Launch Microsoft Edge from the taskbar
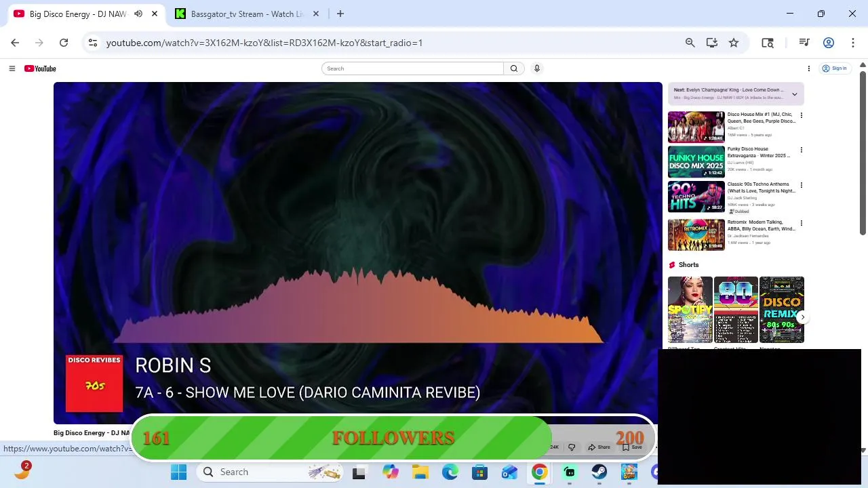This screenshot has height=488, width=868. pyautogui.click(x=450, y=472)
